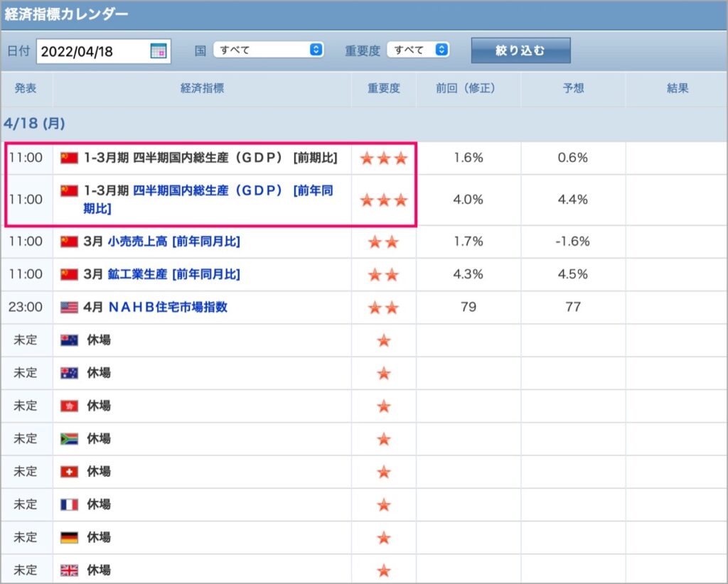Click the US flag beside NAHB住宅市場指数
The height and width of the screenshot is (584, 728).
click(69, 307)
